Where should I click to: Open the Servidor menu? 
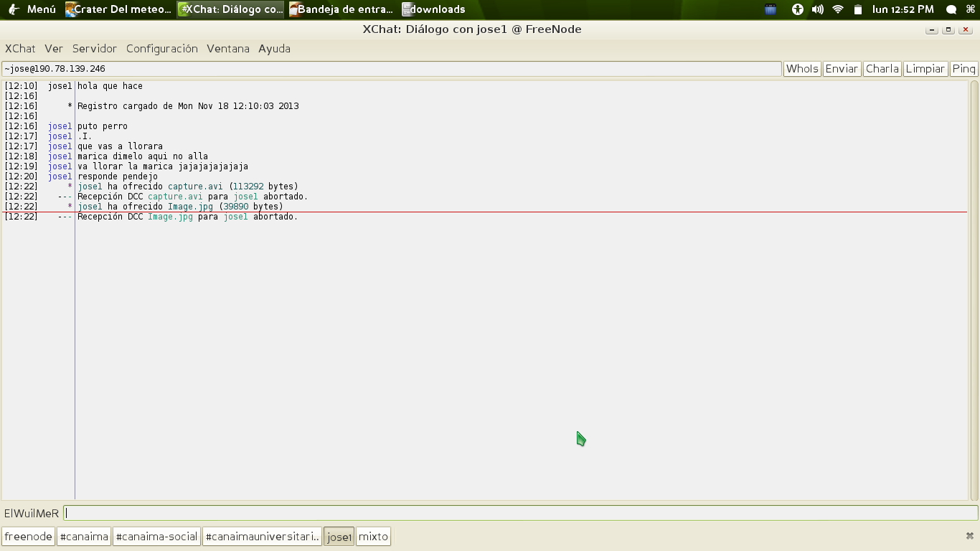coord(95,49)
